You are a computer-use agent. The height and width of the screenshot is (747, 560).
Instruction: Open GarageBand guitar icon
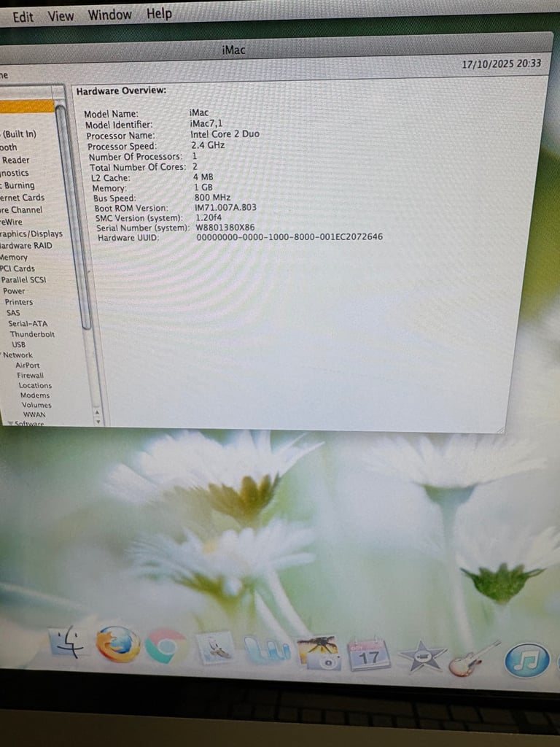click(x=474, y=659)
